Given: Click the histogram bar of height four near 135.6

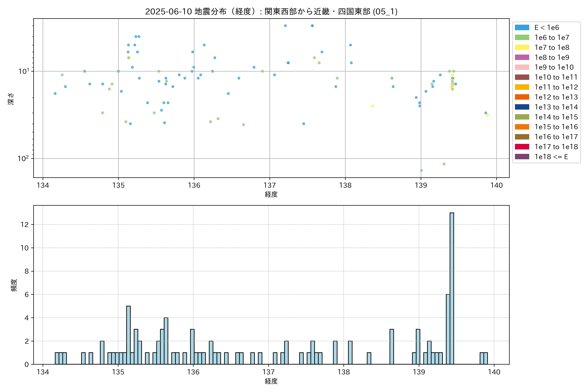Looking at the screenshot, I should [x=166, y=341].
